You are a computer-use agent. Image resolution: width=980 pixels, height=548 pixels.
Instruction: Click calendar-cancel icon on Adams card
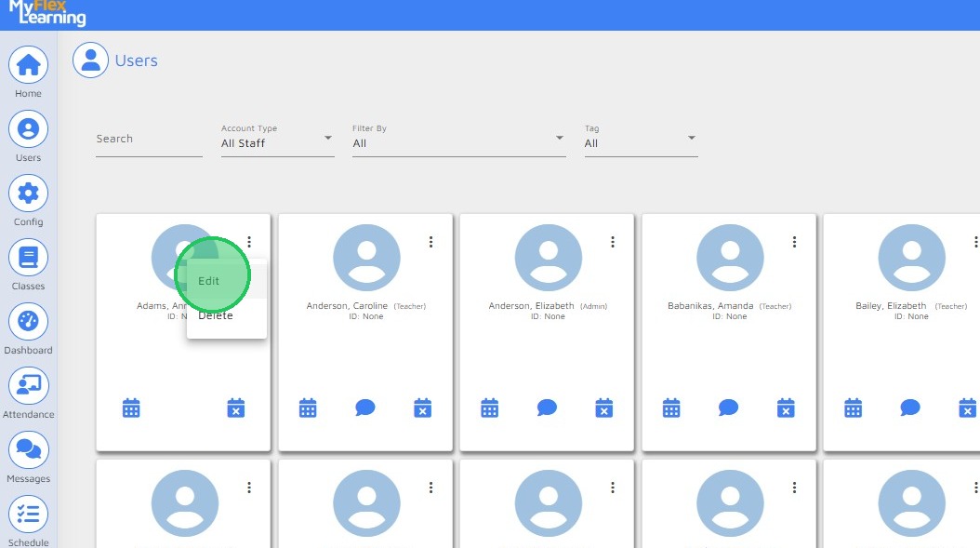pos(235,408)
